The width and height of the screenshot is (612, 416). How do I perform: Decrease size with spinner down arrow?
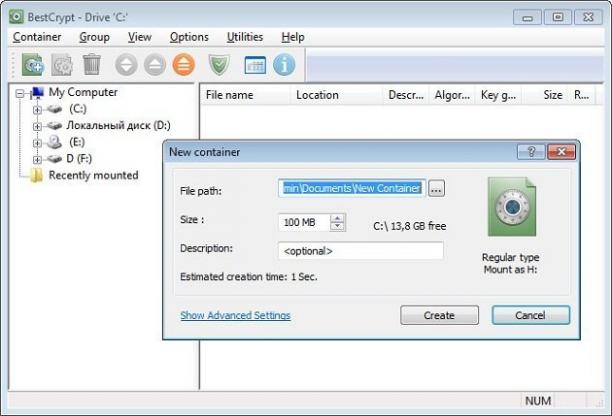point(338,227)
